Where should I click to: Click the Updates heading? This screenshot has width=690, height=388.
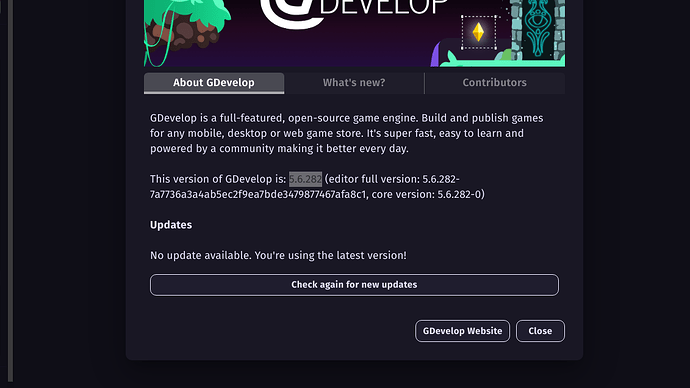[x=171, y=225]
